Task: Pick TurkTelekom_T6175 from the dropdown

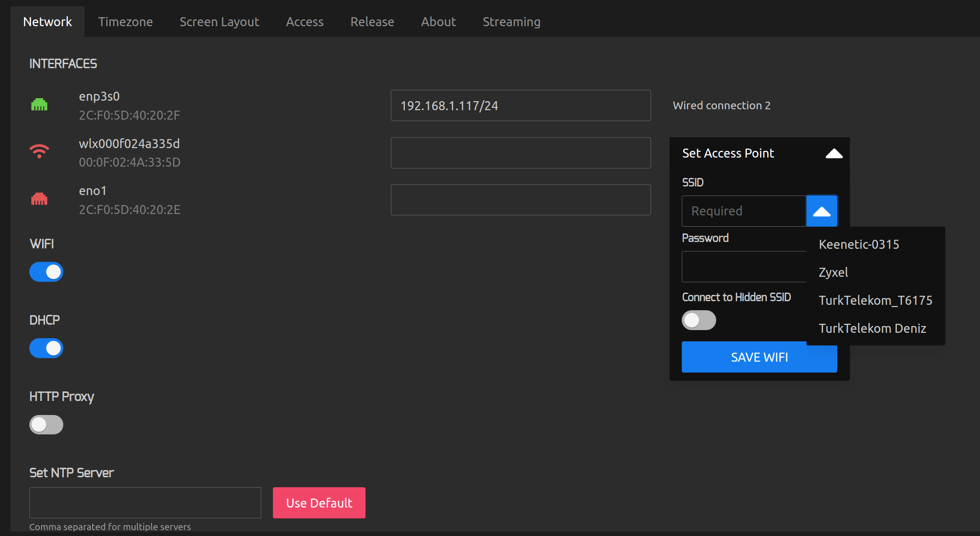Action: click(875, 300)
